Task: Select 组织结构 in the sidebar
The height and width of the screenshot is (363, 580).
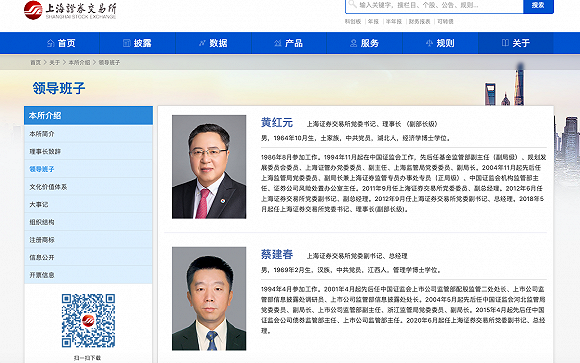Action: 88,222
